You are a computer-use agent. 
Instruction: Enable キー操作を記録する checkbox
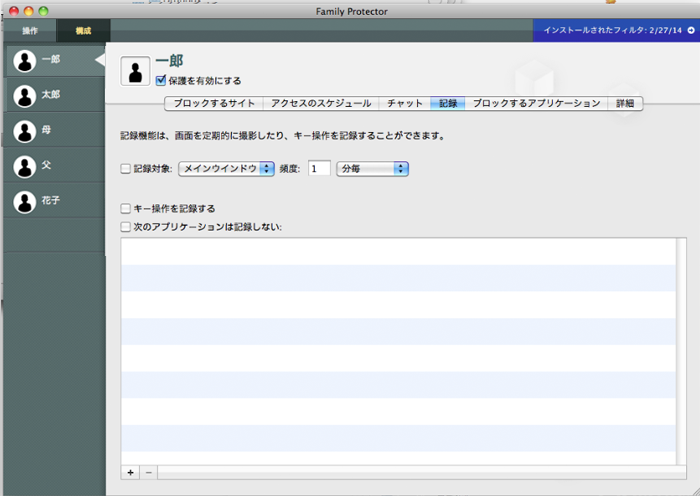pyautogui.click(x=125, y=208)
